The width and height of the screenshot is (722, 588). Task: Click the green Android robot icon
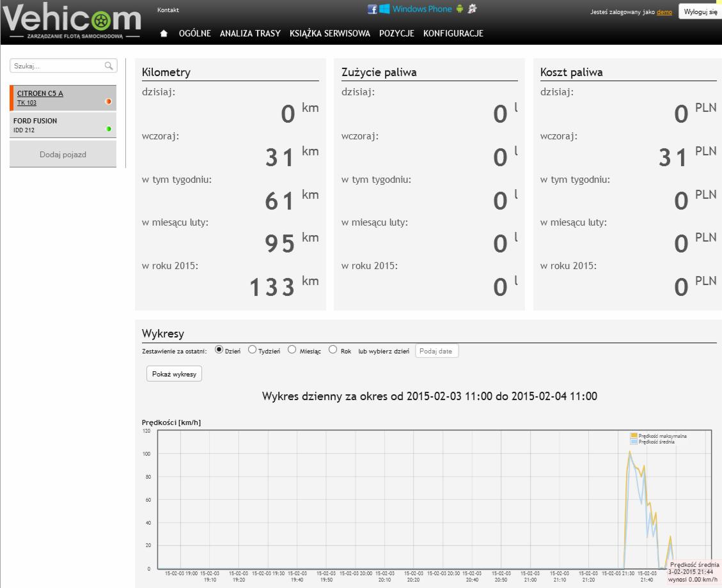459,9
